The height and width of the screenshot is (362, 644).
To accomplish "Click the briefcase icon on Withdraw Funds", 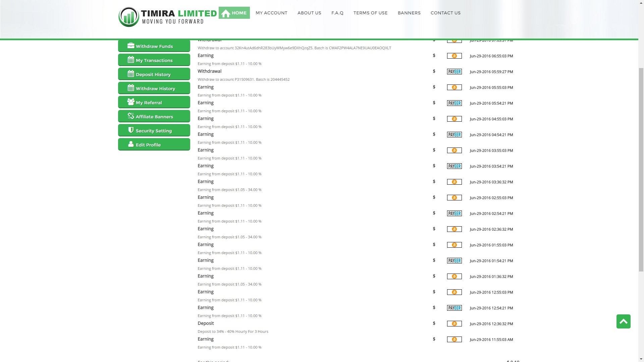I will pyautogui.click(x=131, y=46).
